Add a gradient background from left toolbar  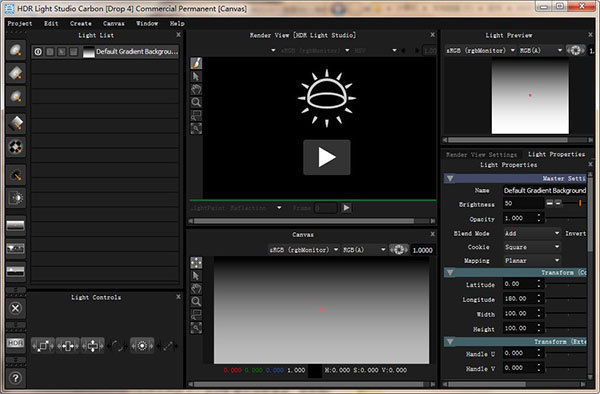tap(16, 225)
